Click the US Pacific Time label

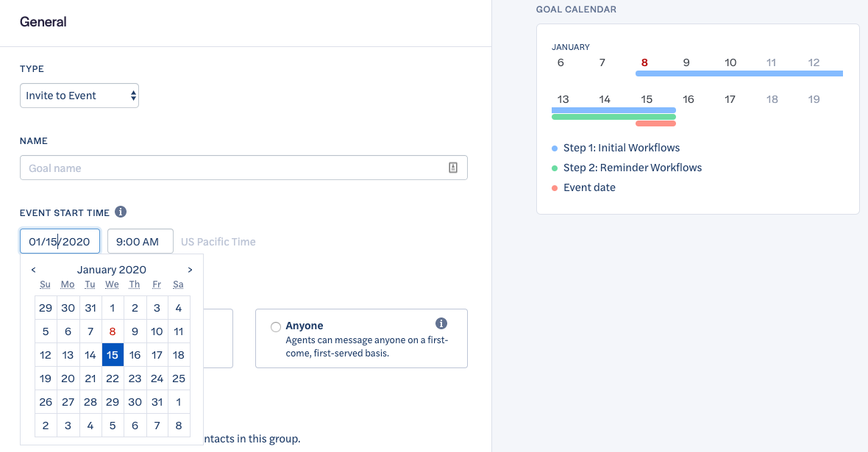coord(218,242)
